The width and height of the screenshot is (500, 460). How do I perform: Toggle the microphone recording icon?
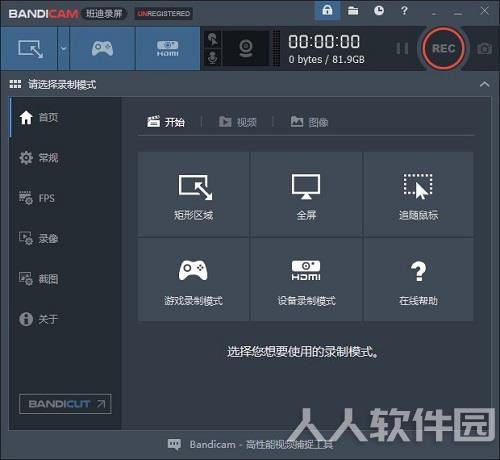[213, 57]
